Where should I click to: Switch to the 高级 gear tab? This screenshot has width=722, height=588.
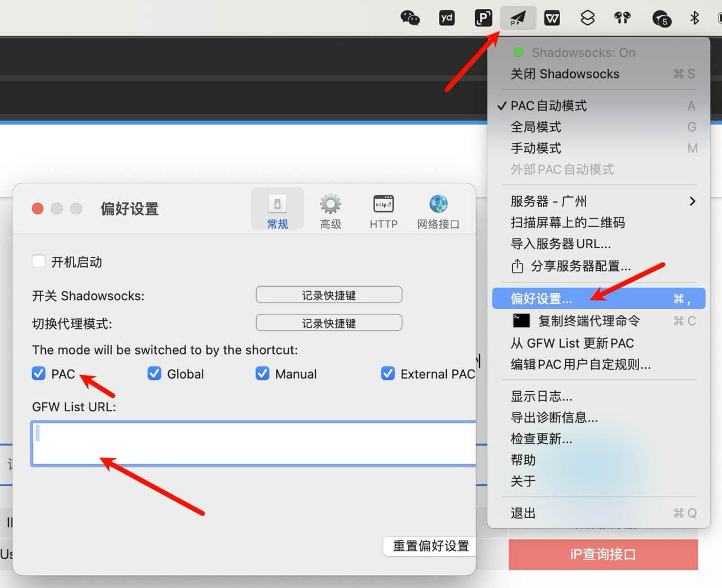tap(331, 211)
